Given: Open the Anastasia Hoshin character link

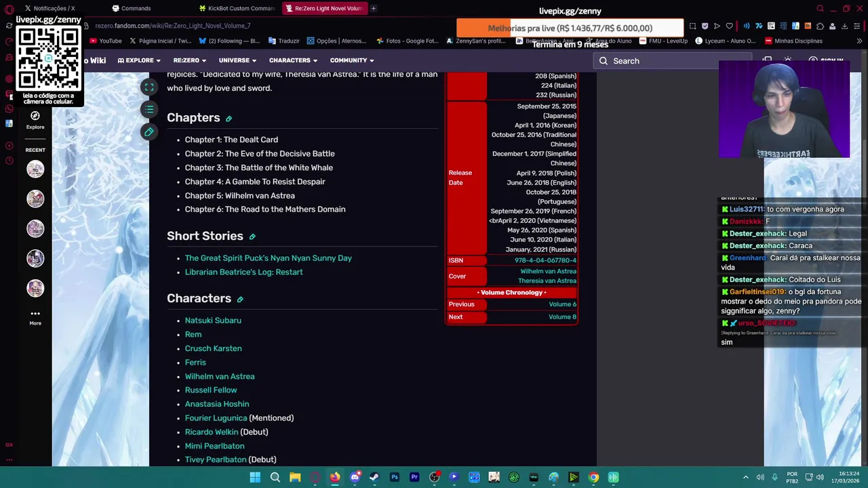Looking at the screenshot, I should 217,404.
